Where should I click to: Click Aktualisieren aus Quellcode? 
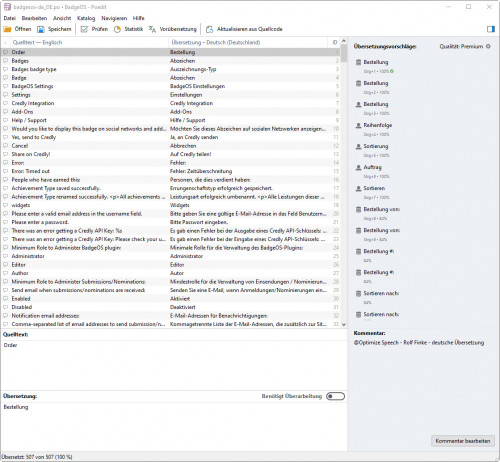pos(244,29)
